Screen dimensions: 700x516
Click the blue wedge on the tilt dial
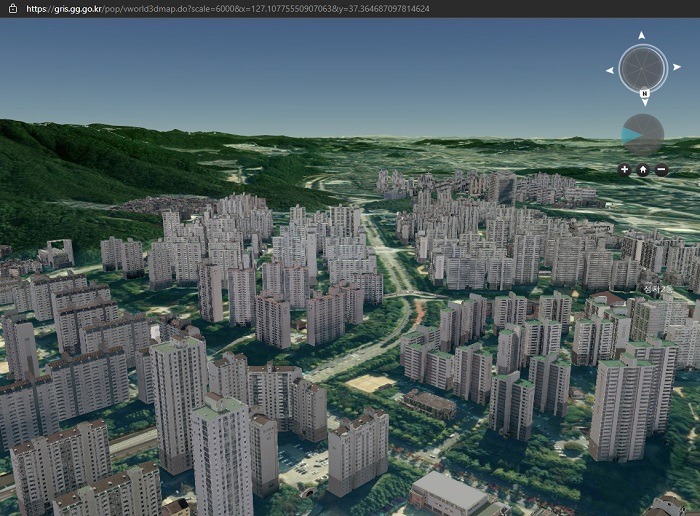coord(630,134)
